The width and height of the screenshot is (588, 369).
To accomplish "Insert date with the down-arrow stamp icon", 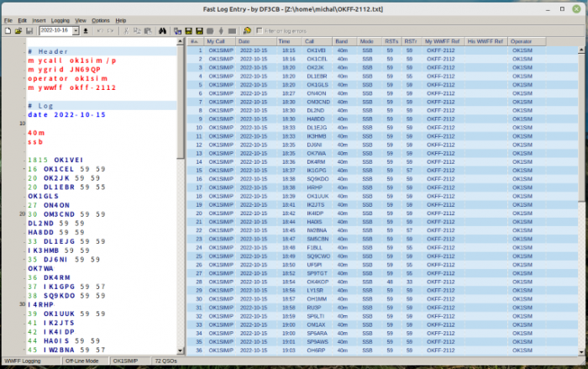I will [86, 31].
